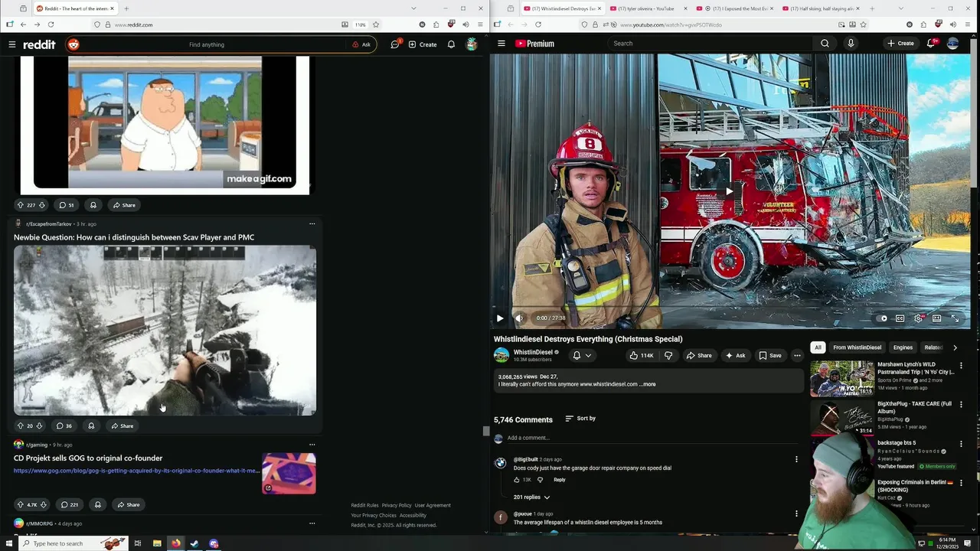Open Reddit user avatar menu
Viewport: 980px width, 551px height.
(x=472, y=44)
